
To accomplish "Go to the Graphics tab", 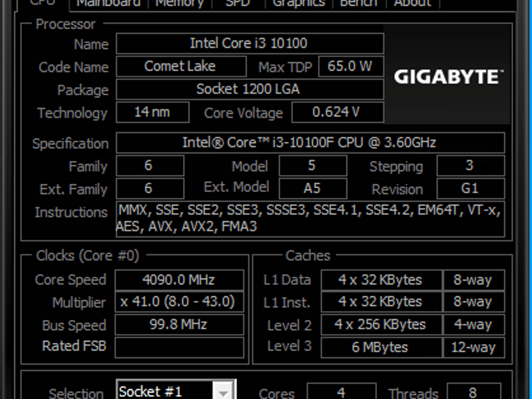I will pyautogui.click(x=299, y=4).
